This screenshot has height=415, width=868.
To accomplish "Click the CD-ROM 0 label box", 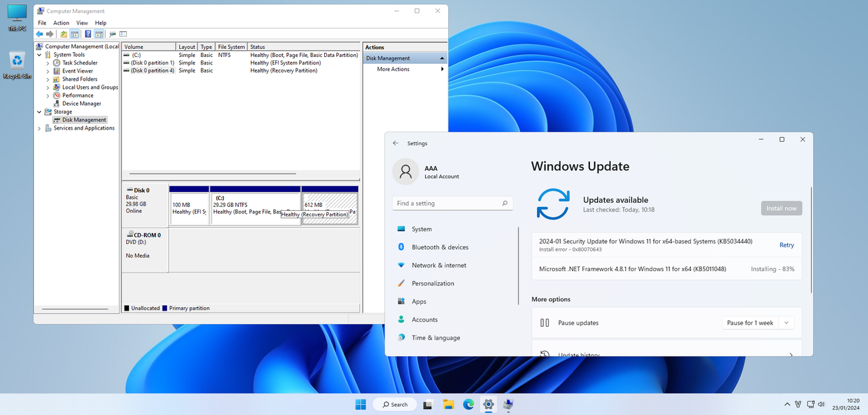I will (x=145, y=250).
